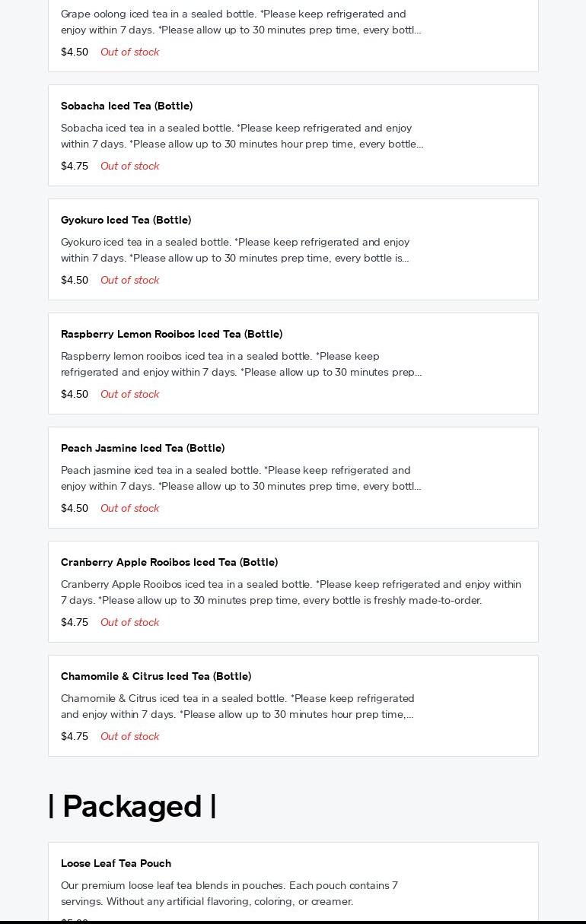Click the Loose Leaf Tea Pouch description
The height and width of the screenshot is (924, 586).
tap(229, 894)
